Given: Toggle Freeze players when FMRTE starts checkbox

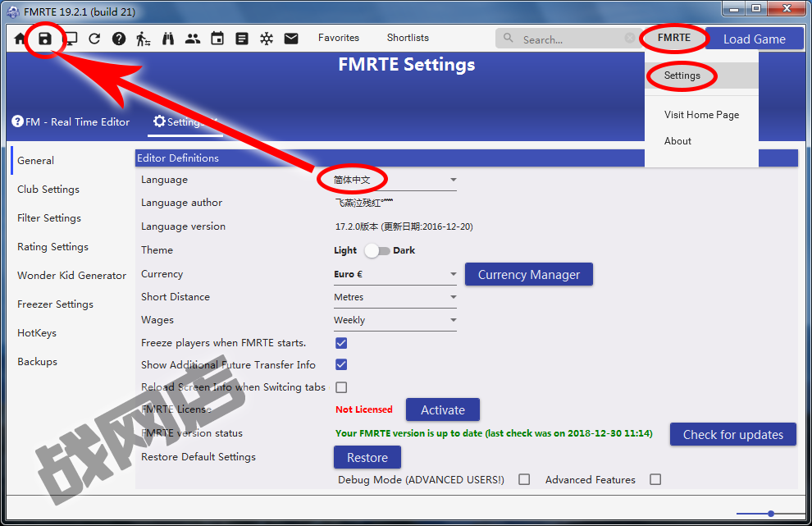Looking at the screenshot, I should point(341,343).
